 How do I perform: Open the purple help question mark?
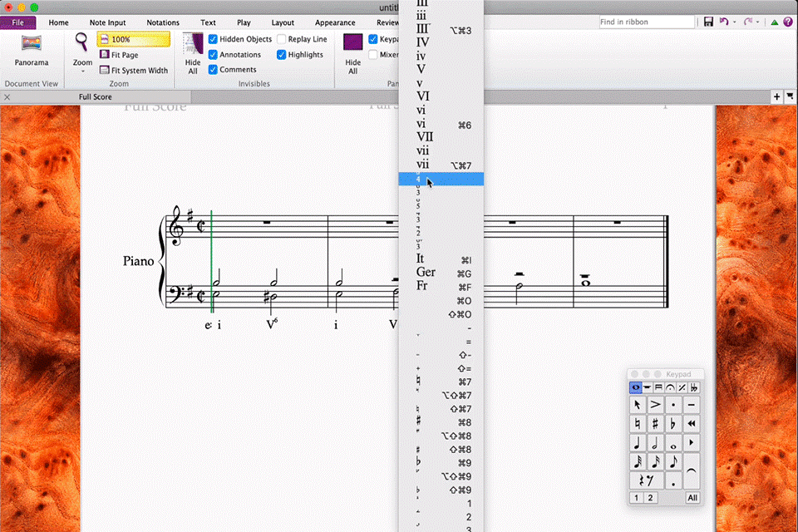tap(789, 22)
